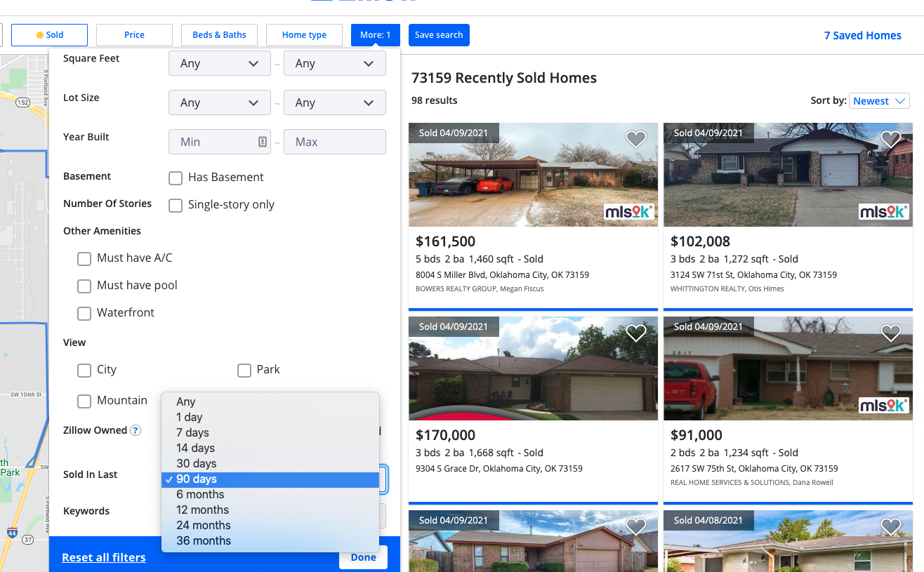The width and height of the screenshot is (924, 572).
Task: Open 8004 S Miller Blvd address link
Action: 502,275
